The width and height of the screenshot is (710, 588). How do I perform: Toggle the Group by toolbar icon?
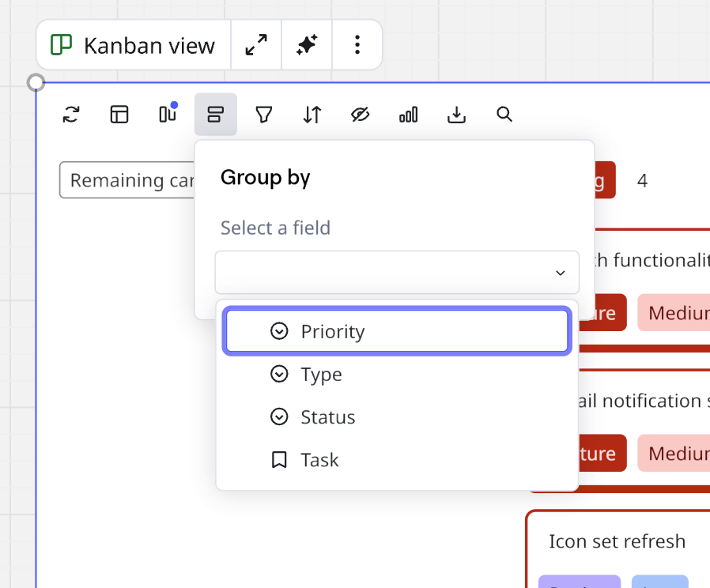tap(215, 115)
